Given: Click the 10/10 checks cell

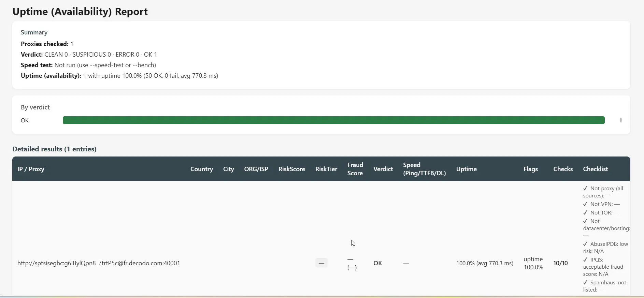Looking at the screenshot, I should 561,263.
